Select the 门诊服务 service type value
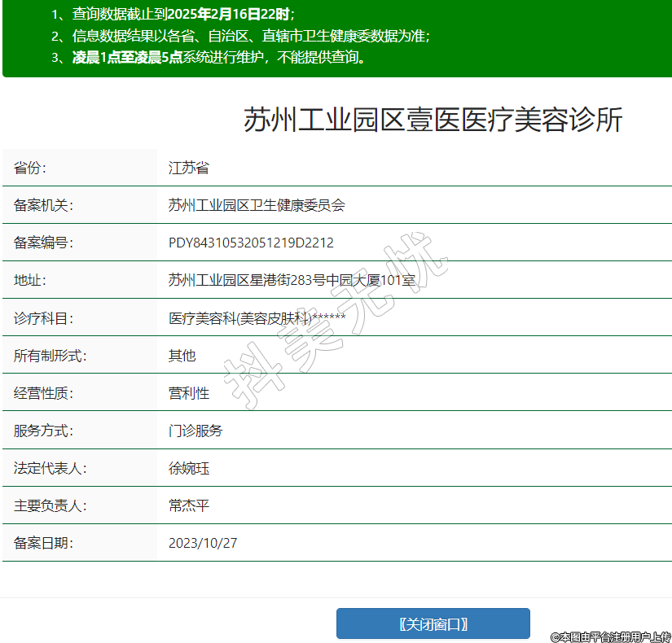The image size is (672, 643). click(x=195, y=431)
